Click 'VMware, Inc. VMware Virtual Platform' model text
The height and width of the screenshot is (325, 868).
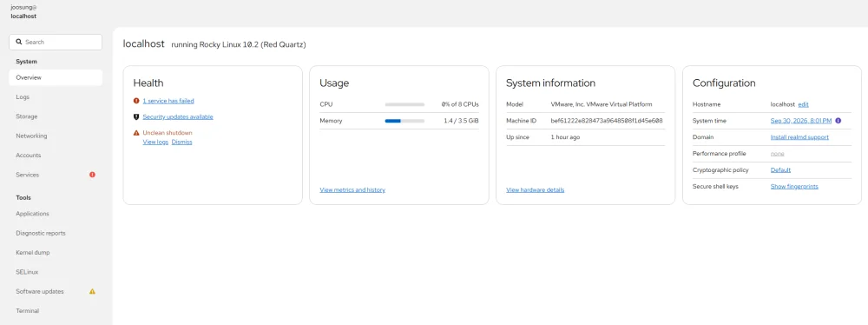tap(602, 104)
